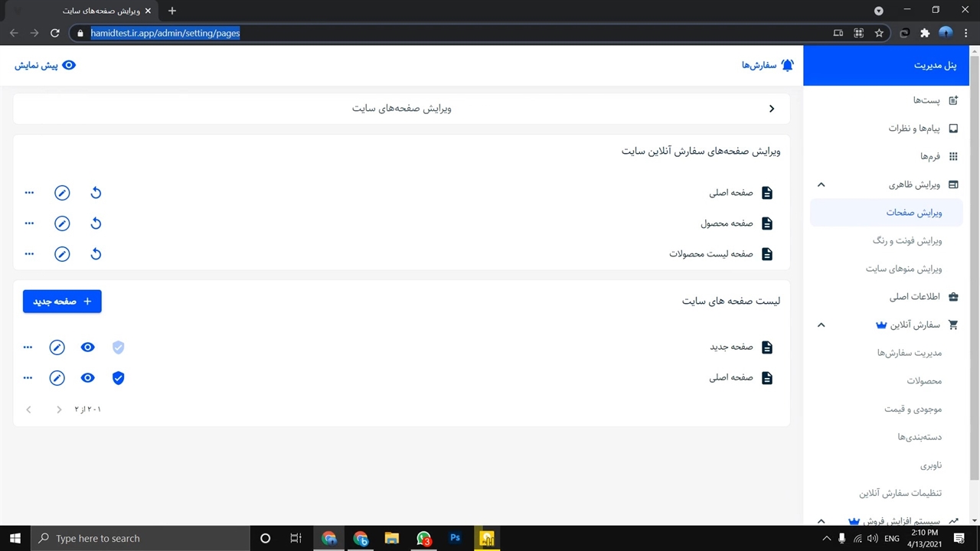Collapse the ویرایش ظاهری sidebar section
Image resolution: width=980 pixels, height=551 pixels.
point(821,184)
